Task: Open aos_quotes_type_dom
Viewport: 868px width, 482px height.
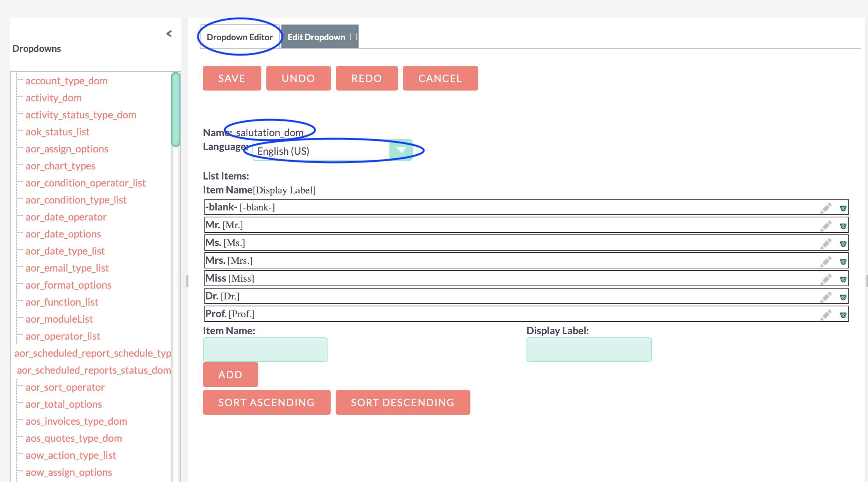Action: tap(74, 438)
